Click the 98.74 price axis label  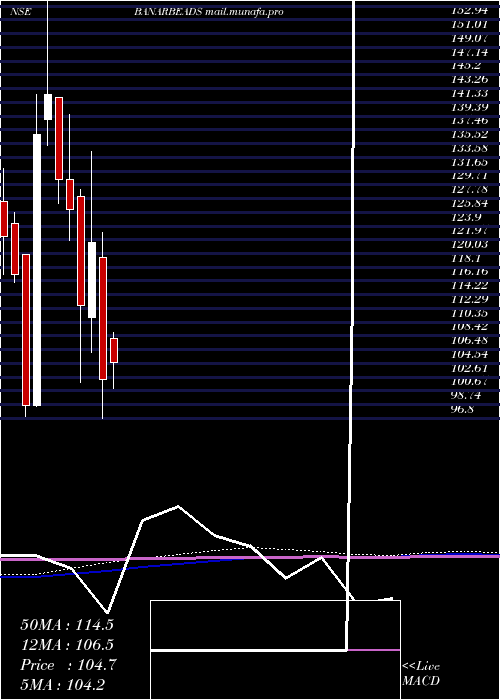[465, 396]
